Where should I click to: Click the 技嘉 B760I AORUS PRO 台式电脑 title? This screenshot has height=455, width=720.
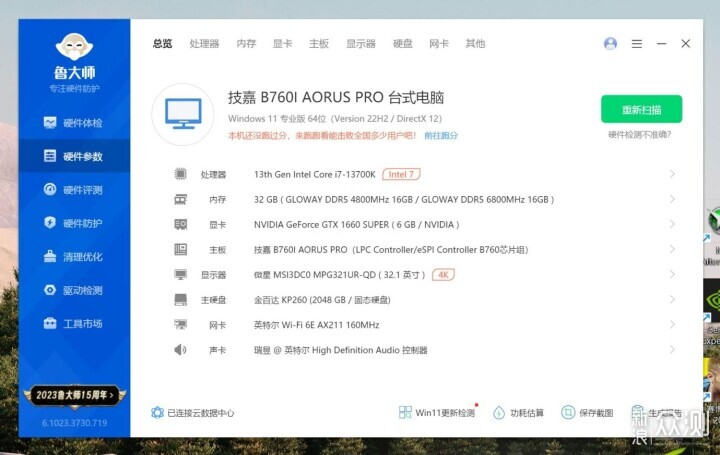pos(336,97)
